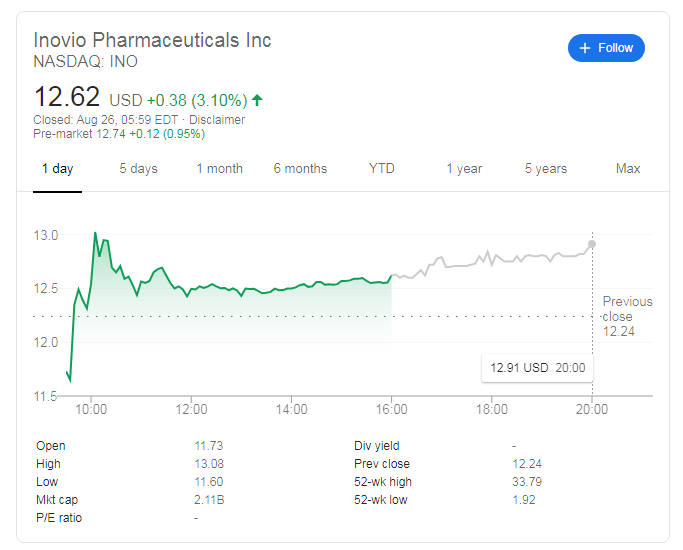Click the 16:00 marker on time axis
Screen dimensions: 683x550
pos(391,409)
